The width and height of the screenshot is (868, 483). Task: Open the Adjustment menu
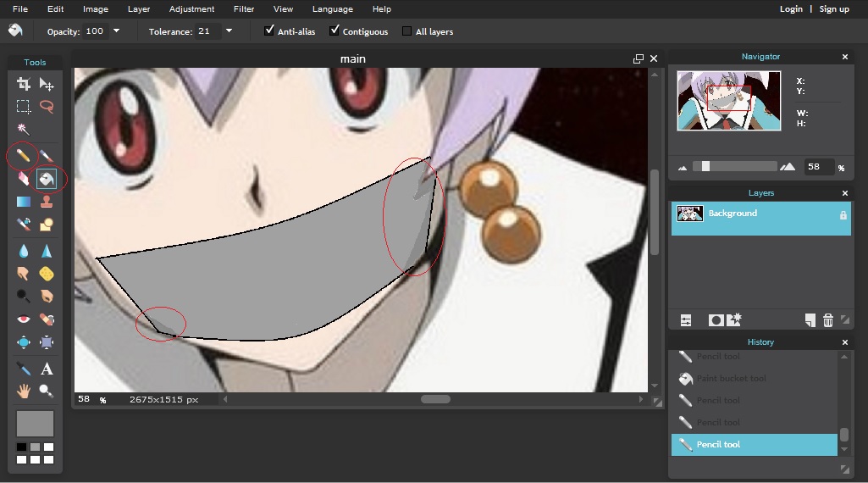(191, 8)
